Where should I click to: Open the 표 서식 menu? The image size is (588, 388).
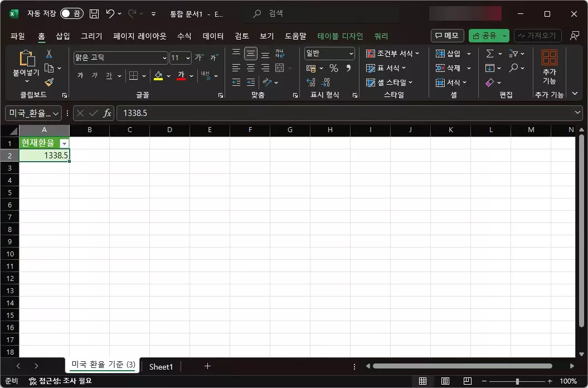point(386,68)
